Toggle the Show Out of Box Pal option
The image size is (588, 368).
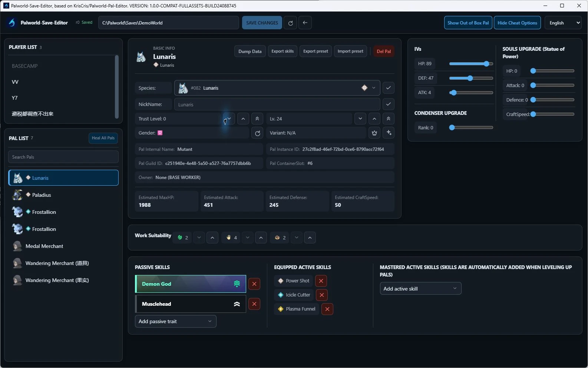468,23
